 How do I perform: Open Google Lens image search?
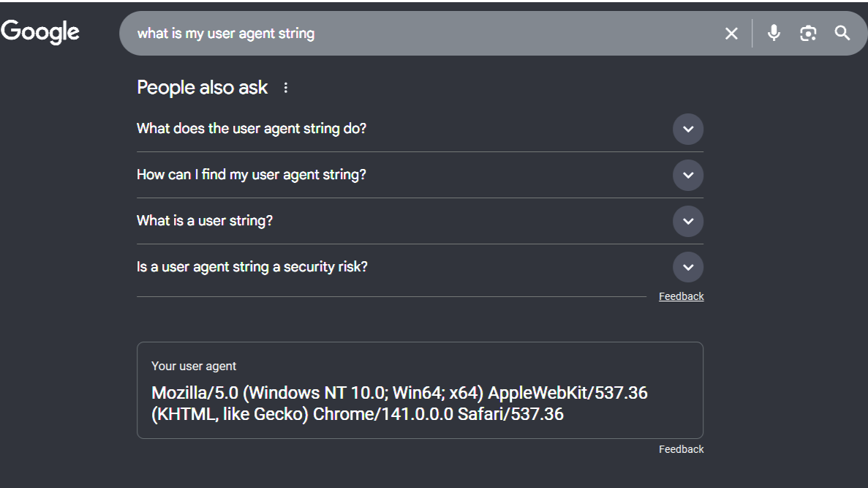807,33
